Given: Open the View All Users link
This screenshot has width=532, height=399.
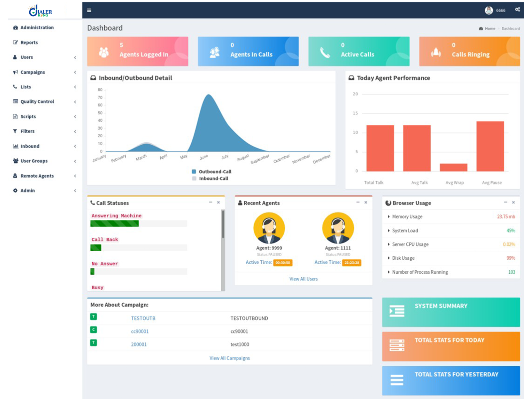Looking at the screenshot, I should pos(303,279).
